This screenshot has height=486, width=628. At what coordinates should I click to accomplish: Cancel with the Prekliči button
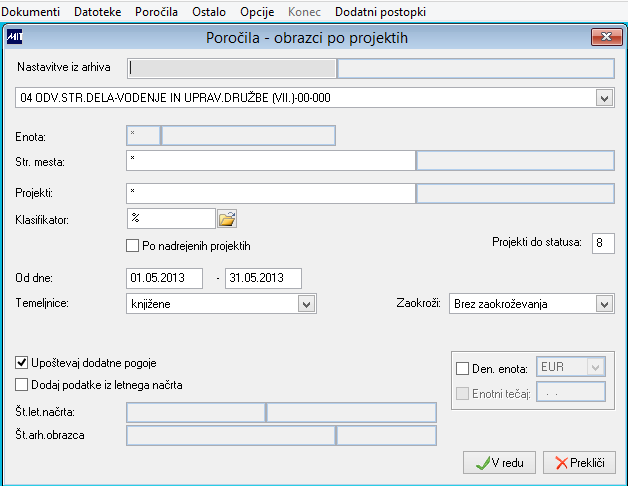(x=579, y=463)
